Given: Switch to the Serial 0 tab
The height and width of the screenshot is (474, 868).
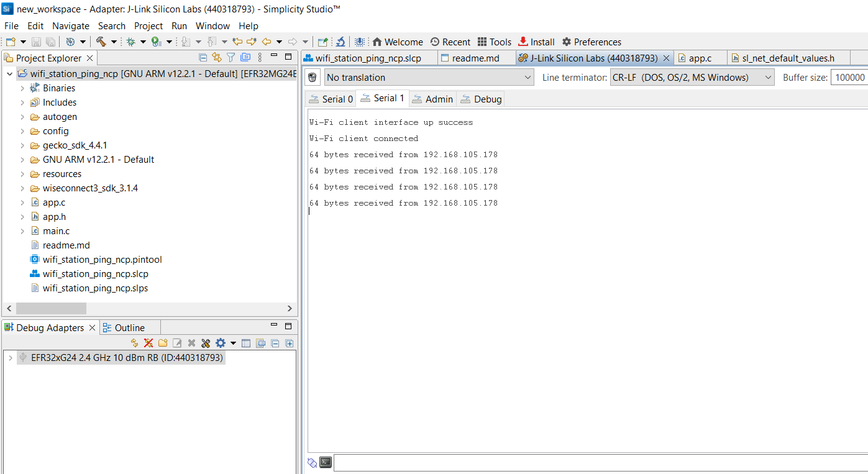Looking at the screenshot, I should pos(330,98).
